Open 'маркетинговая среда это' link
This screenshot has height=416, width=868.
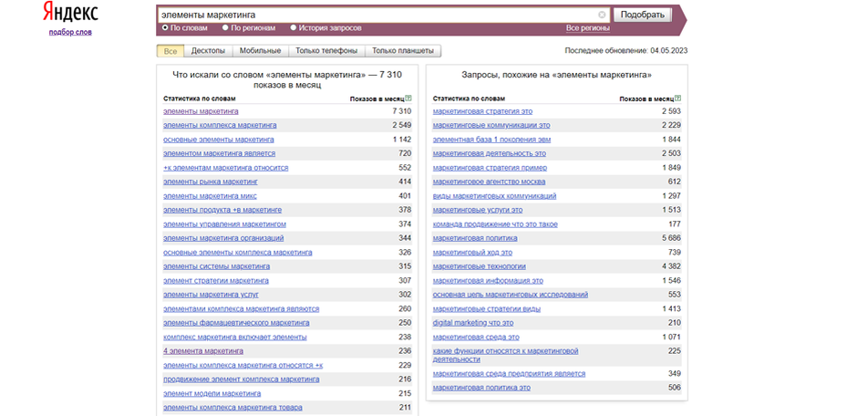(x=476, y=338)
